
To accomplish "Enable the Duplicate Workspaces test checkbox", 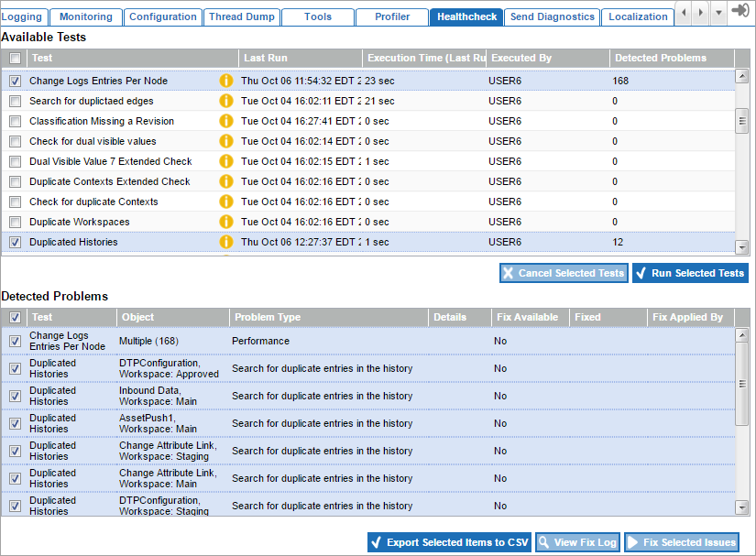I will pyautogui.click(x=15, y=222).
